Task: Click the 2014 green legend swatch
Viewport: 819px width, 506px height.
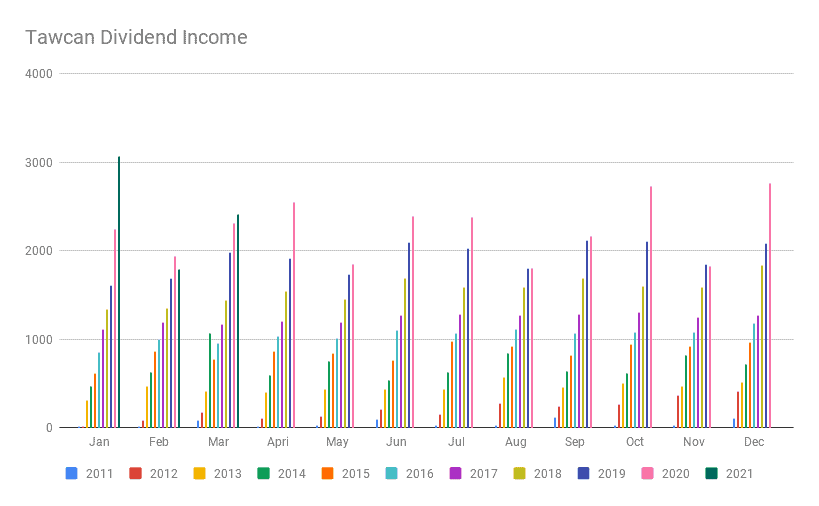Action: [x=265, y=473]
